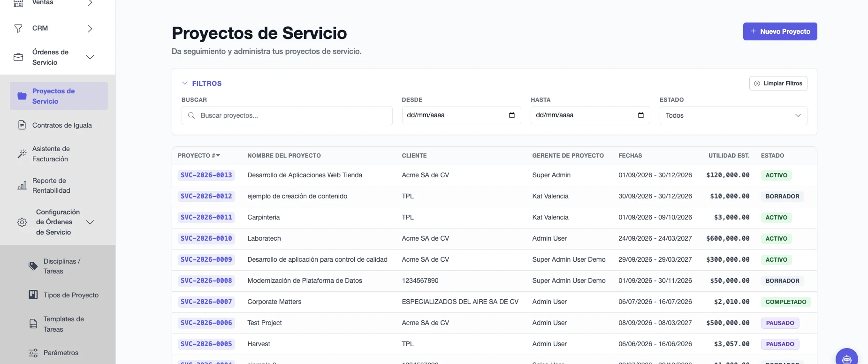The height and width of the screenshot is (364, 868).
Task: Click the Asistente de Facturación wand icon
Action: (22, 154)
